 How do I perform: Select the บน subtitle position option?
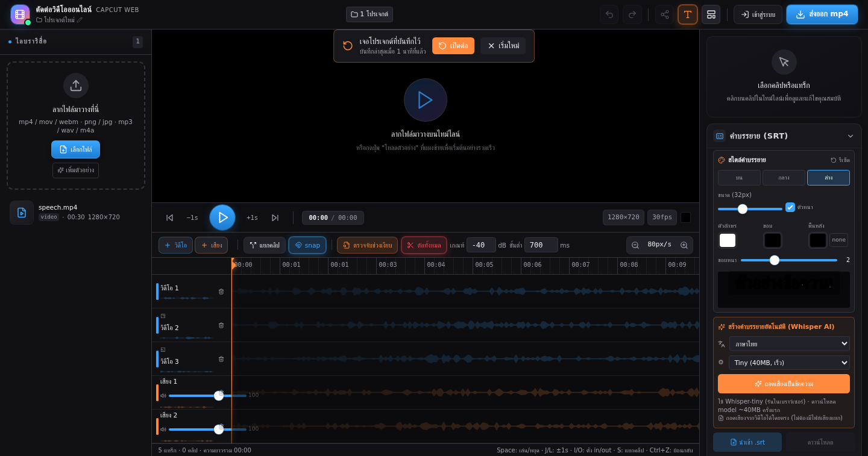click(739, 178)
